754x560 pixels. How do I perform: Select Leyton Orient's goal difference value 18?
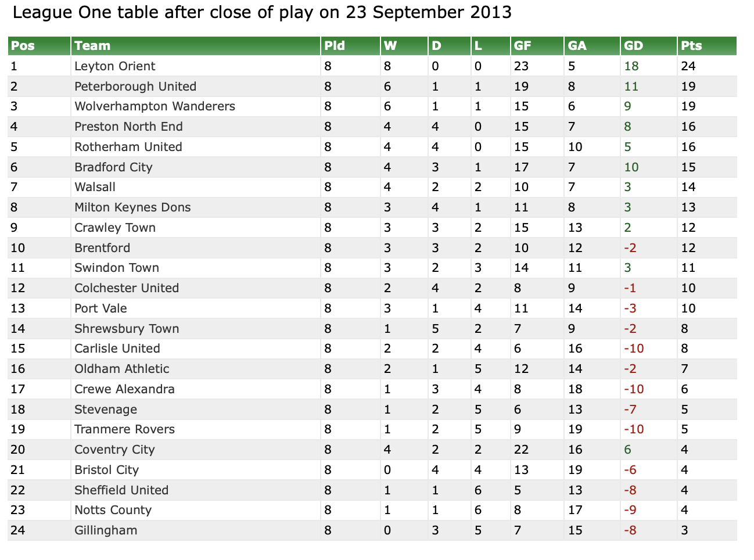coord(631,66)
